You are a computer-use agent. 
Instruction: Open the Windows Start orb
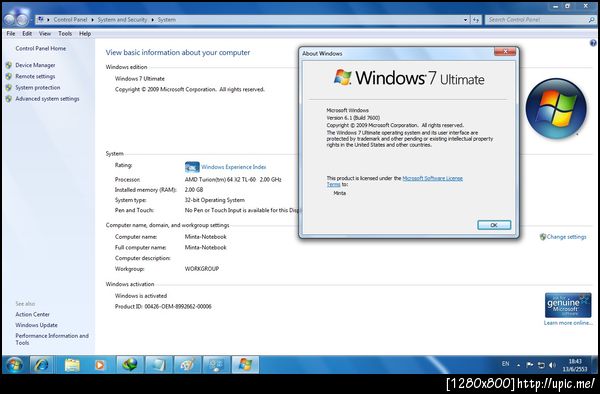click(14, 365)
